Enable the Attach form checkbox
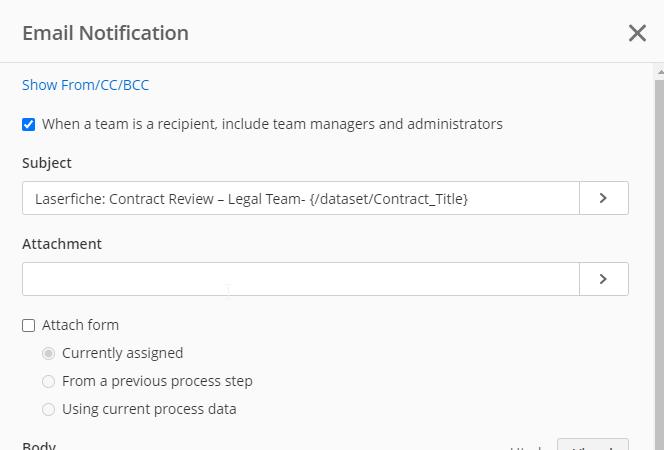664x450 pixels. click(28, 326)
